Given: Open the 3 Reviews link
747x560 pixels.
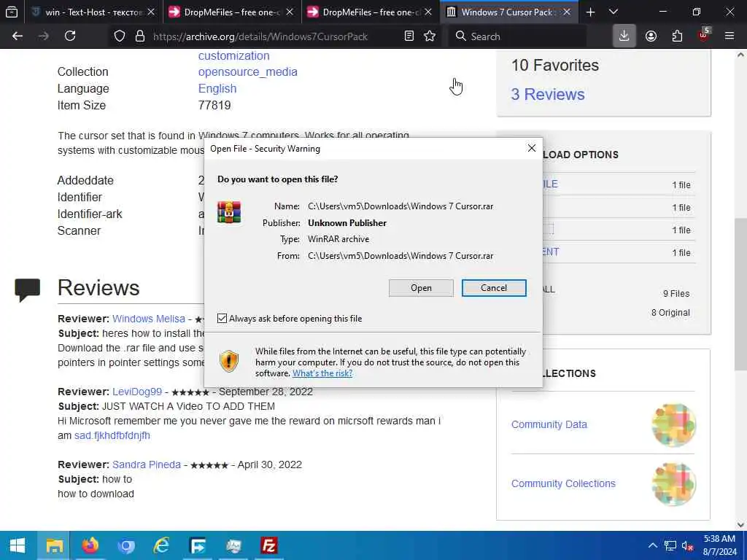Looking at the screenshot, I should click(548, 94).
